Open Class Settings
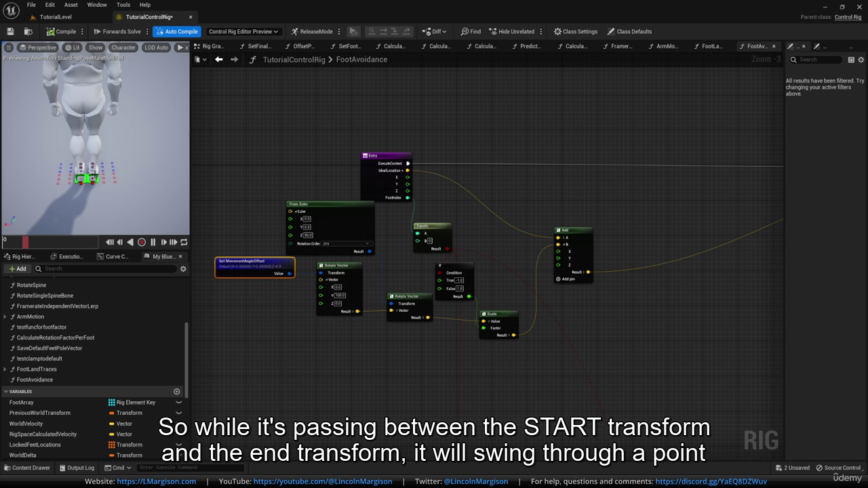The width and height of the screenshot is (868, 488). (x=575, y=32)
